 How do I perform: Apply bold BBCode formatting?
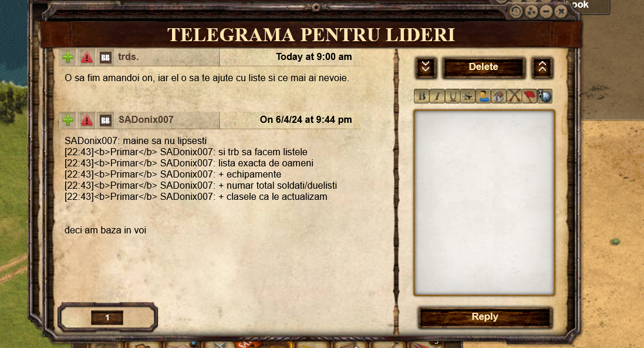[422, 96]
